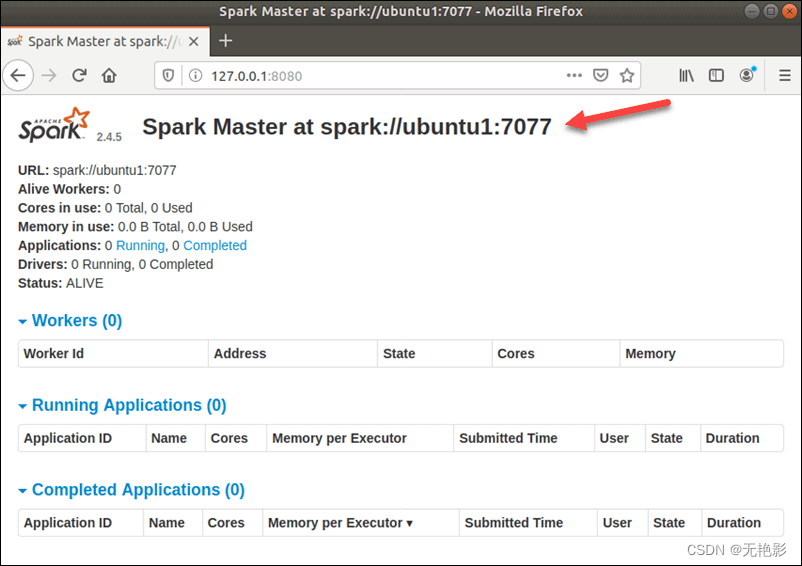Viewport: 802px width, 566px height.
Task: Sort Running Applications by Memory per Executor
Action: click(x=339, y=438)
